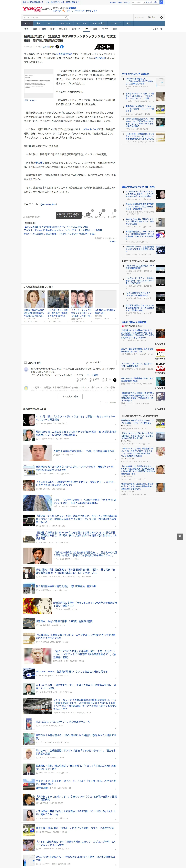Viewport: 186px width, 868px height.
Task: Open the PayPayお得な自治体キャンペーン related link
Action: (56, 227)
